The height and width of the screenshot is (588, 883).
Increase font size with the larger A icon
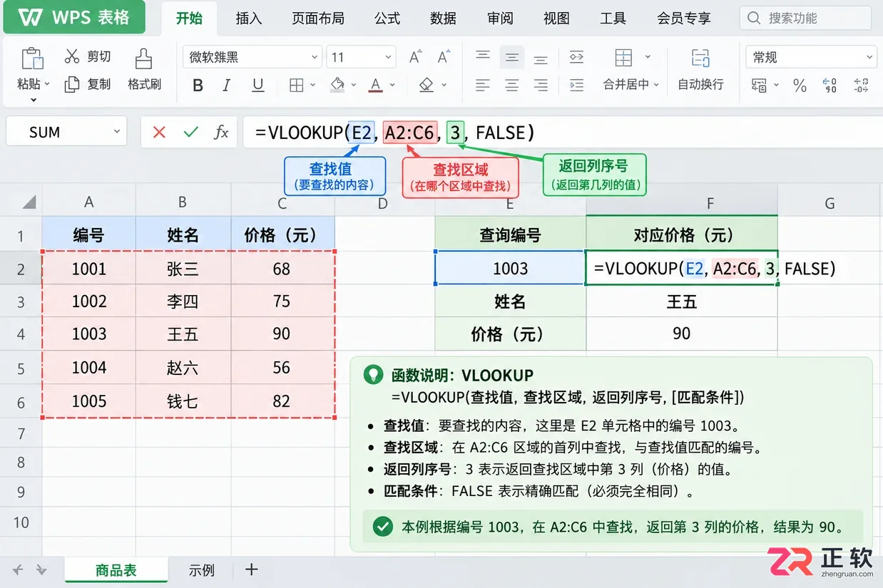point(415,57)
